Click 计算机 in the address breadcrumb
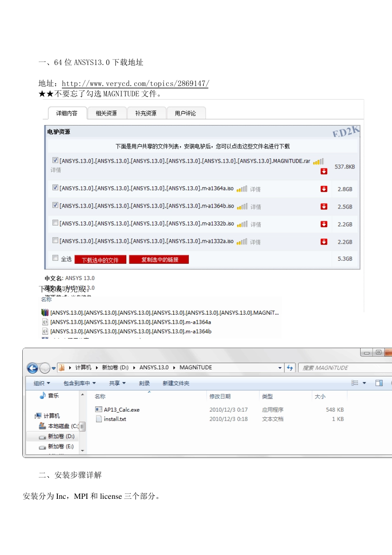392x555 pixels. click(x=83, y=367)
